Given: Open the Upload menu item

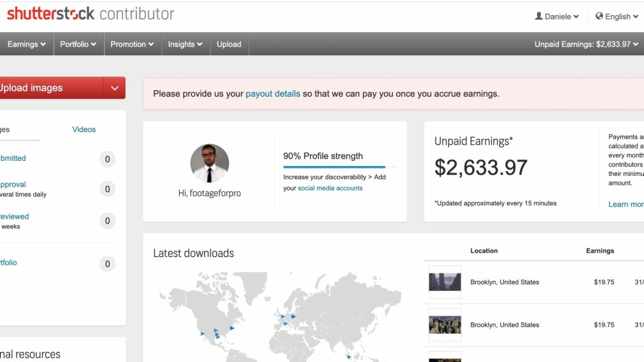Looking at the screenshot, I should click(229, 44).
